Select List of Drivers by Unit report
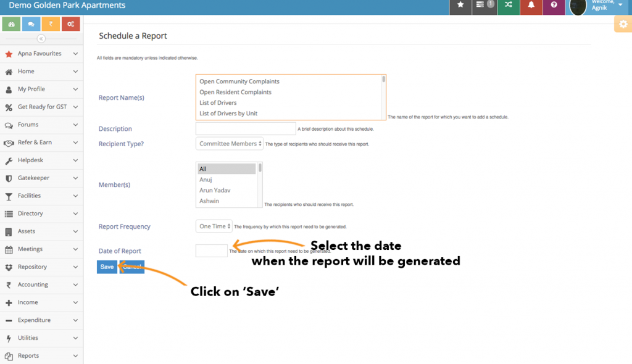This screenshot has width=632, height=364. (x=228, y=114)
